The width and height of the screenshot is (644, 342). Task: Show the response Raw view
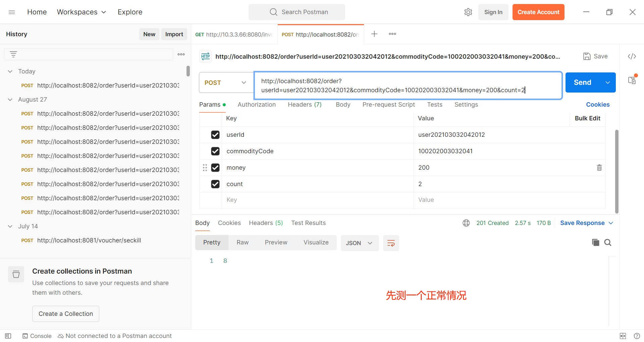243,242
